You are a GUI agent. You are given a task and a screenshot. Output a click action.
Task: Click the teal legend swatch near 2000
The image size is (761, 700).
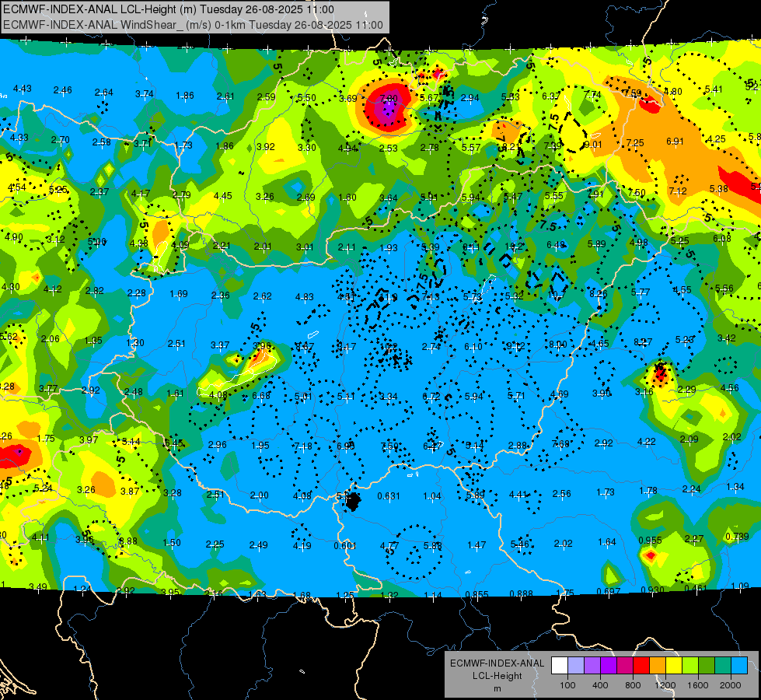point(723,666)
